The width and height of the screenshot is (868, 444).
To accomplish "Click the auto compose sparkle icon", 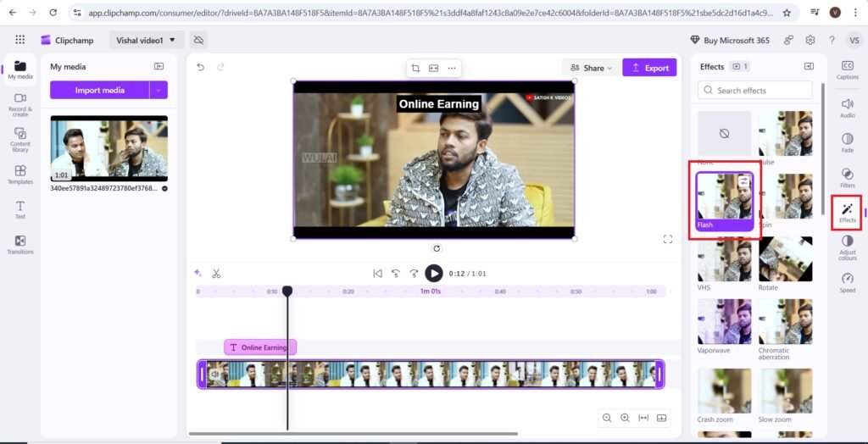I will point(198,273).
